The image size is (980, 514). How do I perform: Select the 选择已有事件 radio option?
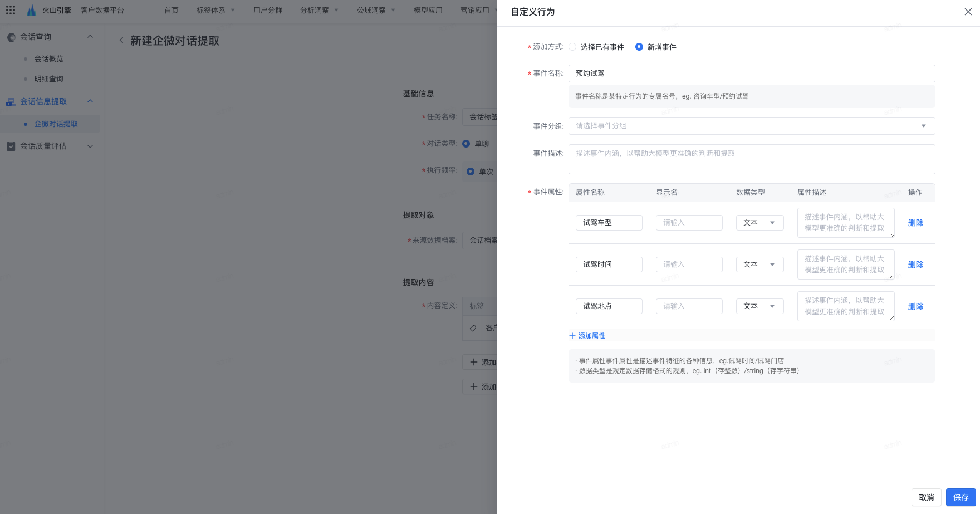(x=572, y=47)
